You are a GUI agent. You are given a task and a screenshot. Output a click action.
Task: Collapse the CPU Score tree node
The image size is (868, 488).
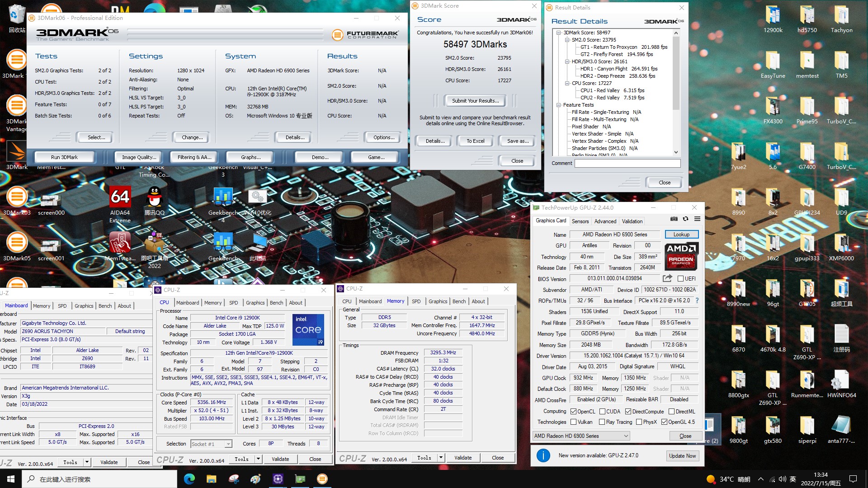[x=567, y=83]
